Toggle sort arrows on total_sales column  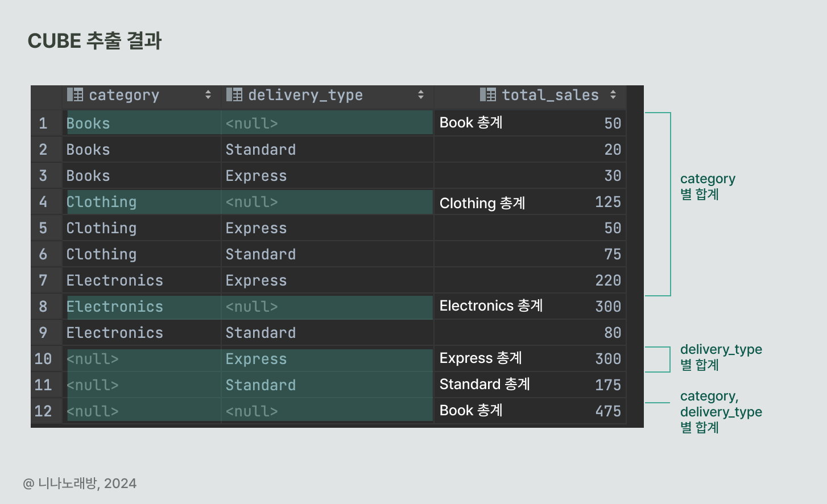tap(613, 94)
